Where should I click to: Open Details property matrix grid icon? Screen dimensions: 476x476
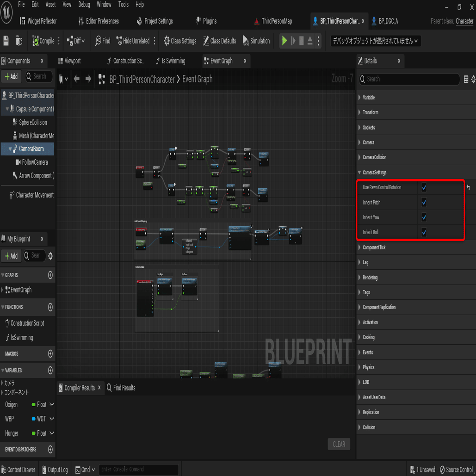466,80
